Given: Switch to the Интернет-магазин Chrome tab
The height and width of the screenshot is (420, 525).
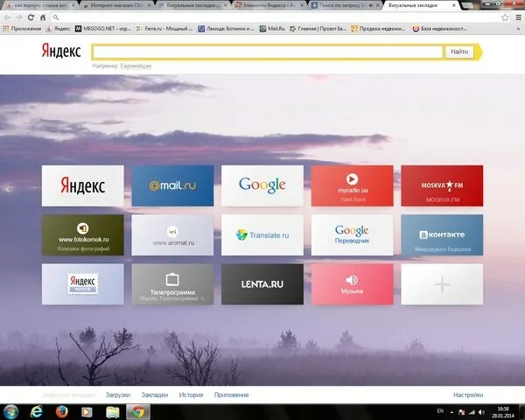Looking at the screenshot, I should tap(115, 5).
